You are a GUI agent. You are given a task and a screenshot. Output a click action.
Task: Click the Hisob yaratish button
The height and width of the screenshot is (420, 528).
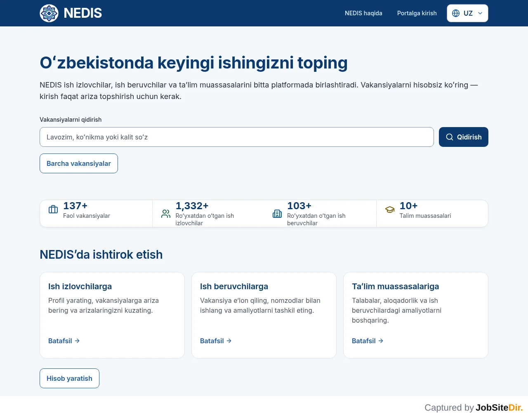[x=69, y=378]
